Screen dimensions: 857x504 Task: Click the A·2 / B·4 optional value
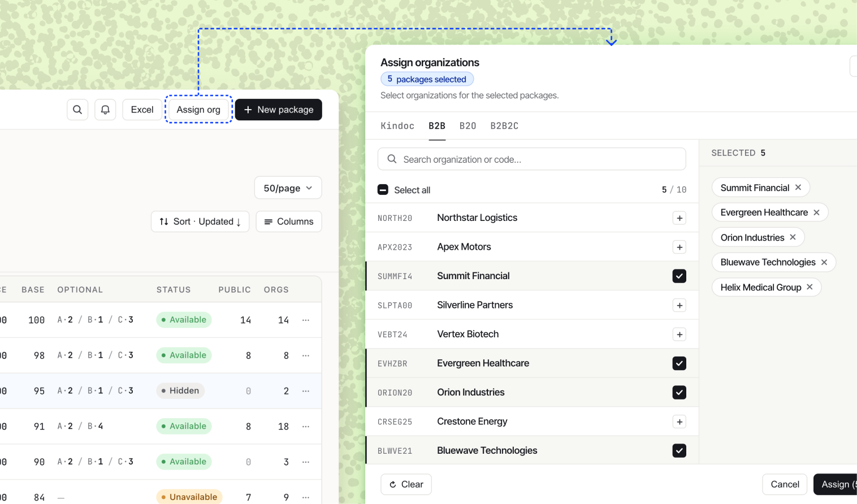80,426
